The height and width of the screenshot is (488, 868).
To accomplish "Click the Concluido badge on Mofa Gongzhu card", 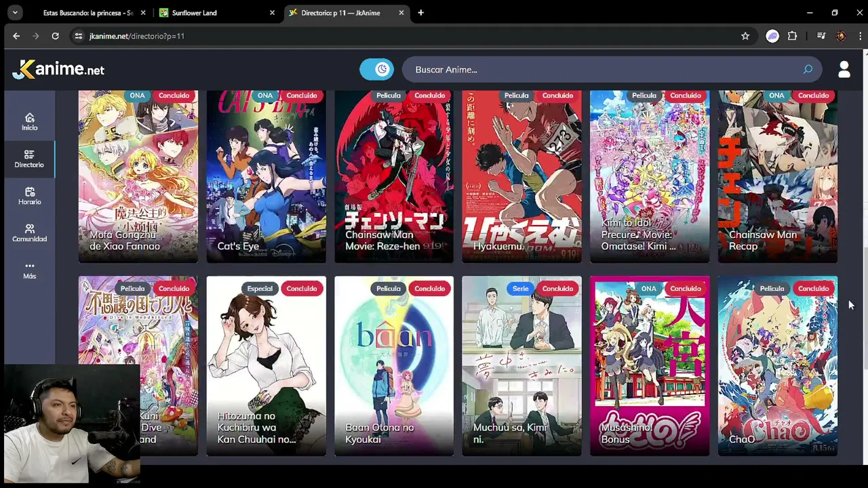I will pyautogui.click(x=174, y=96).
